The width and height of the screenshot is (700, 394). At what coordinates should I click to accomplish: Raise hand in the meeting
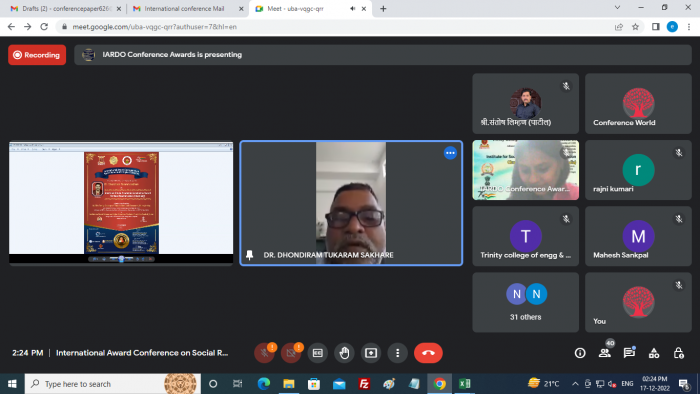click(x=344, y=353)
